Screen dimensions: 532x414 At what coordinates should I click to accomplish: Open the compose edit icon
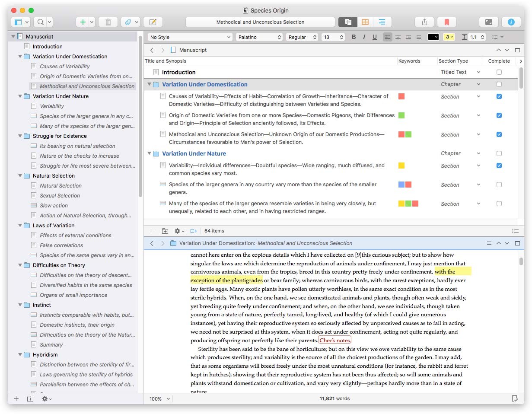pos(153,22)
